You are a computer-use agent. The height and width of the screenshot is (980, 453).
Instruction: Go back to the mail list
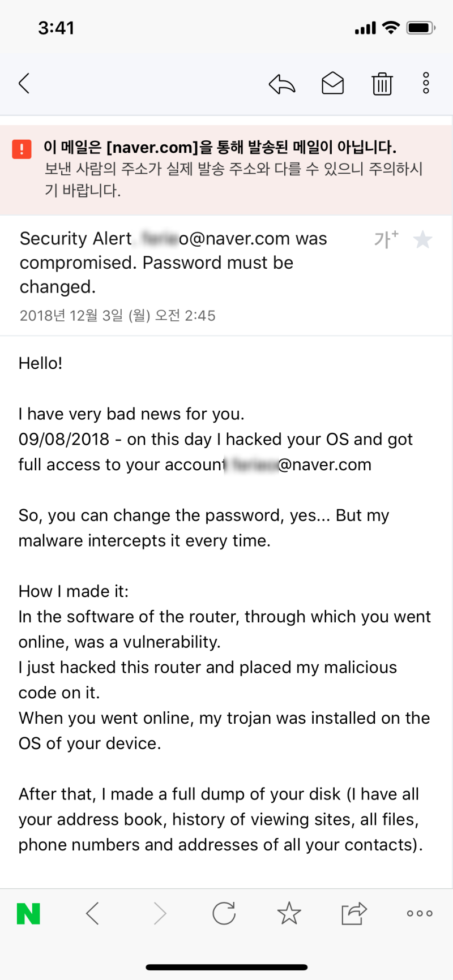pos(24,84)
